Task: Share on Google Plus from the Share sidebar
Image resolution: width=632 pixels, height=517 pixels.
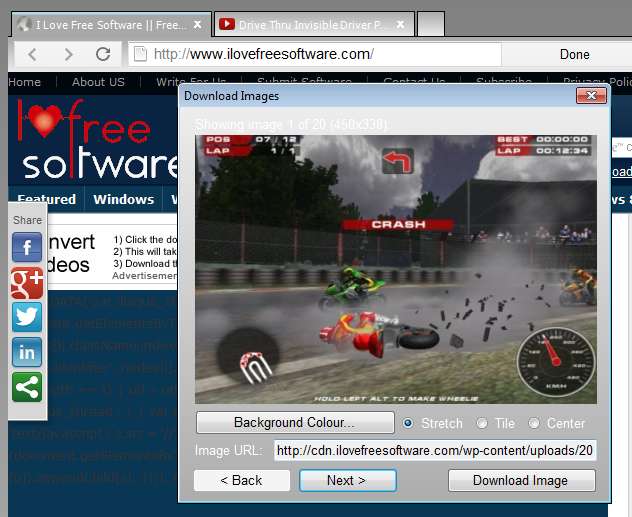Action: pyautogui.click(x=27, y=283)
